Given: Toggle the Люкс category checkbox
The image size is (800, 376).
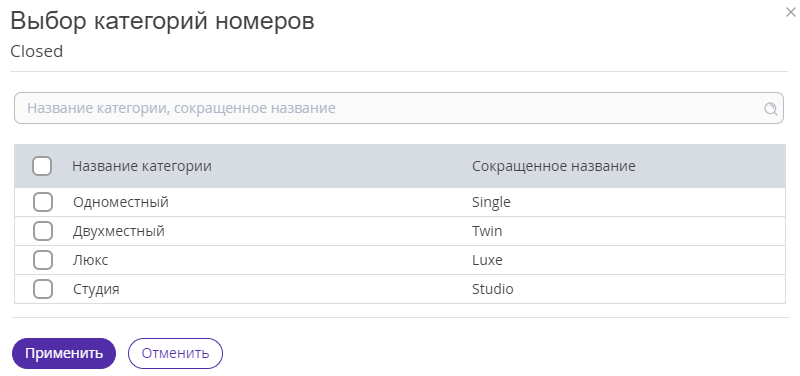Looking at the screenshot, I should (43, 260).
